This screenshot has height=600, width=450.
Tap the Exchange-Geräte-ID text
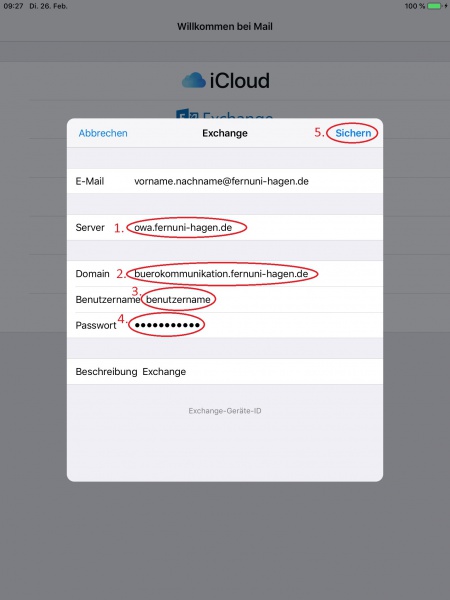pos(225,411)
